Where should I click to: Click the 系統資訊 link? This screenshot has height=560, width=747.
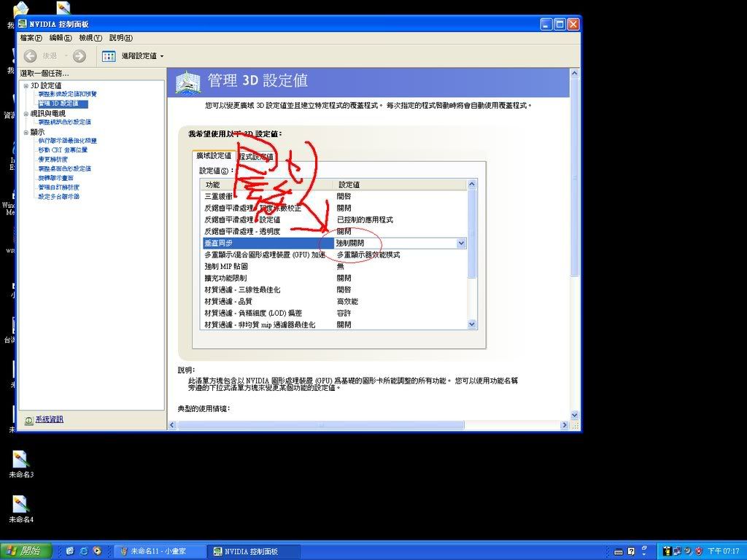(x=49, y=419)
